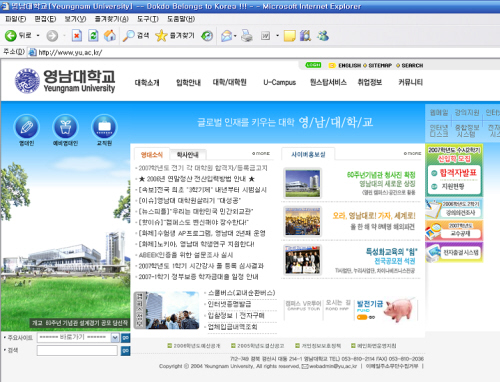The height and width of the screenshot is (382, 500).
Task: Open the 지원현황 link in admissions banner
Action: click(x=453, y=187)
